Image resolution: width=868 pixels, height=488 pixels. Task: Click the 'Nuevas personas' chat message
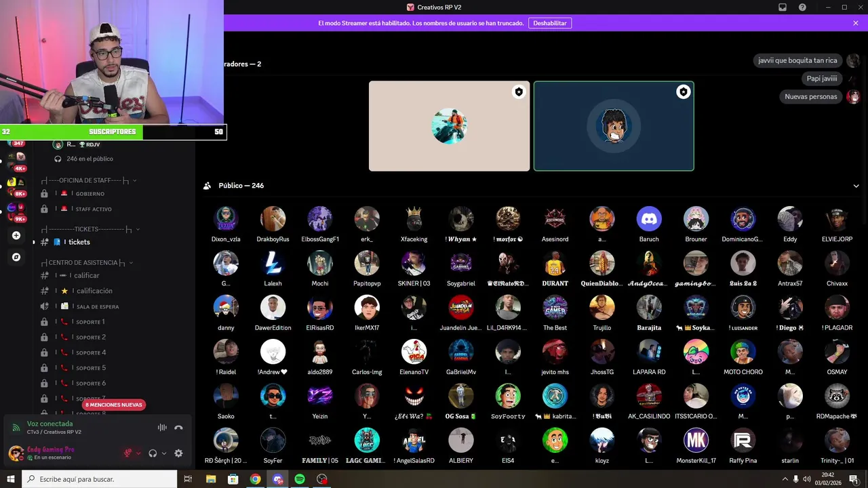coord(811,97)
